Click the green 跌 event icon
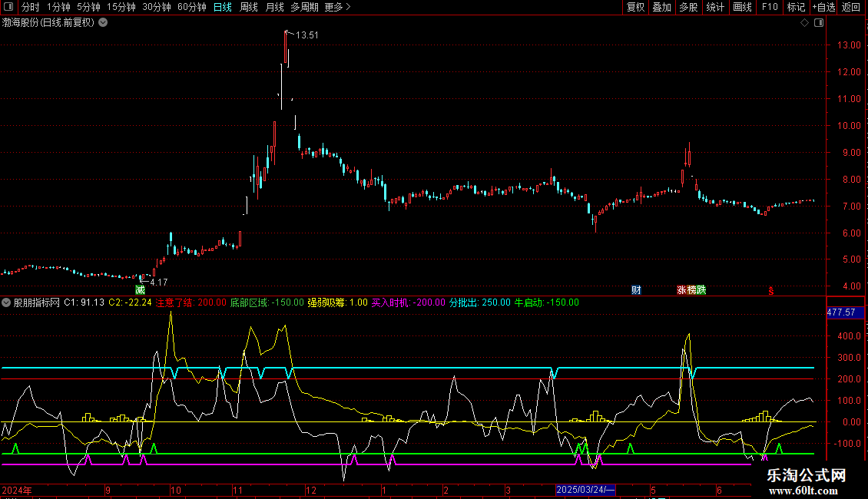 pyautogui.click(x=700, y=289)
